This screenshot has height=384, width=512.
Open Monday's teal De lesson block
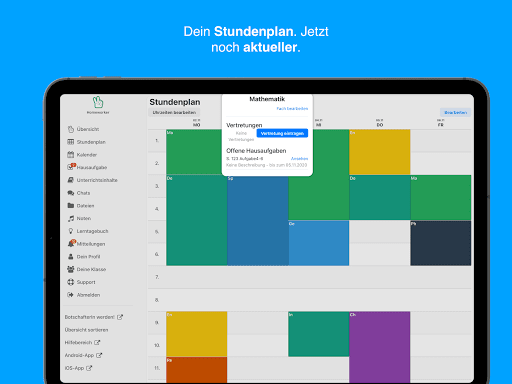click(197, 220)
